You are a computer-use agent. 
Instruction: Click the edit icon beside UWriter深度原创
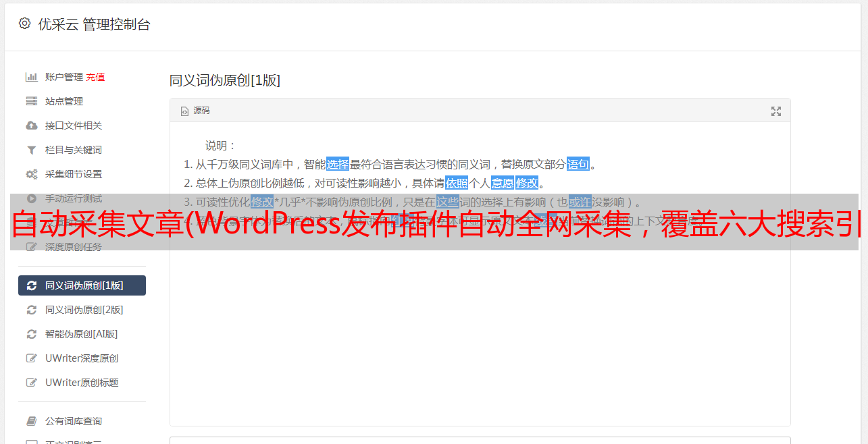31,358
